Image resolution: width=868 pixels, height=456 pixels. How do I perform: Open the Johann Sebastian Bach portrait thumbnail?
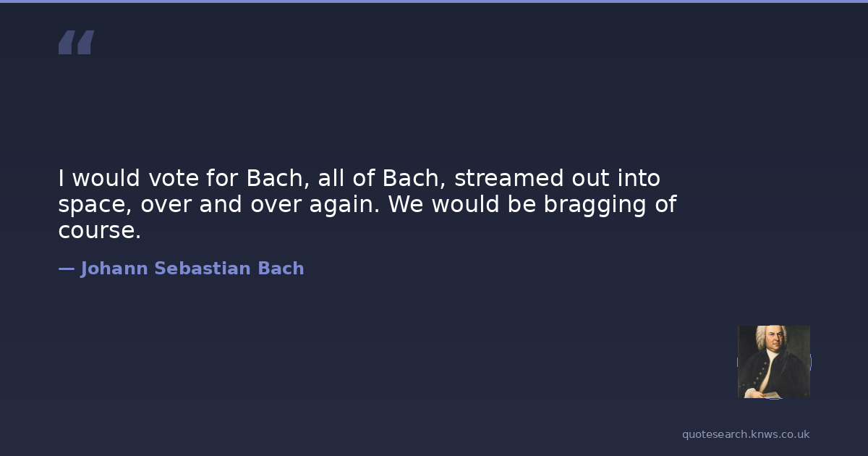[x=773, y=362]
